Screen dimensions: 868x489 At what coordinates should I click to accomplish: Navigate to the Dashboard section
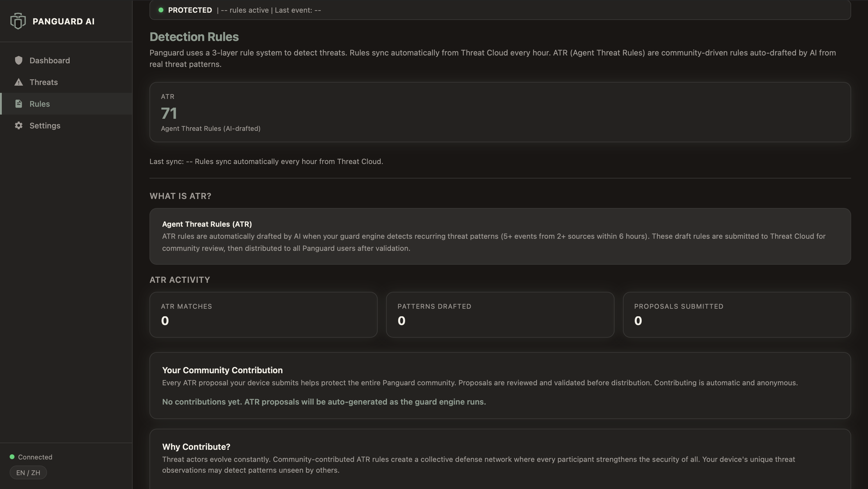coord(49,60)
